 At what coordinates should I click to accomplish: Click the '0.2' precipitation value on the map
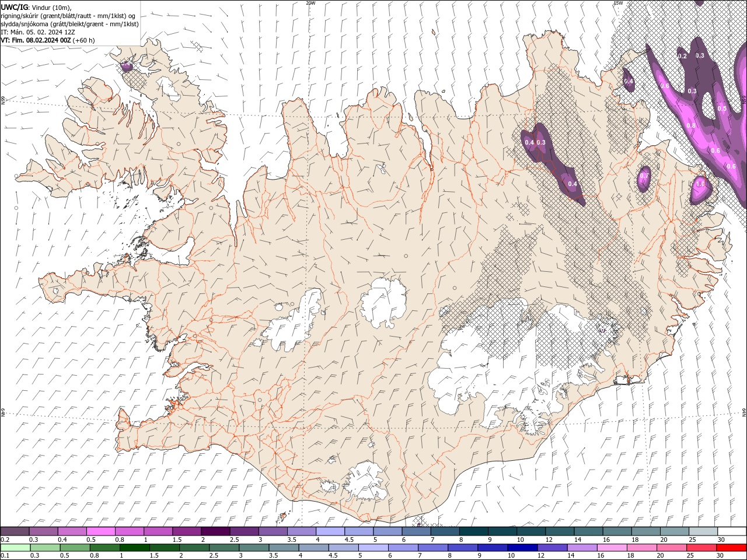(x=683, y=56)
